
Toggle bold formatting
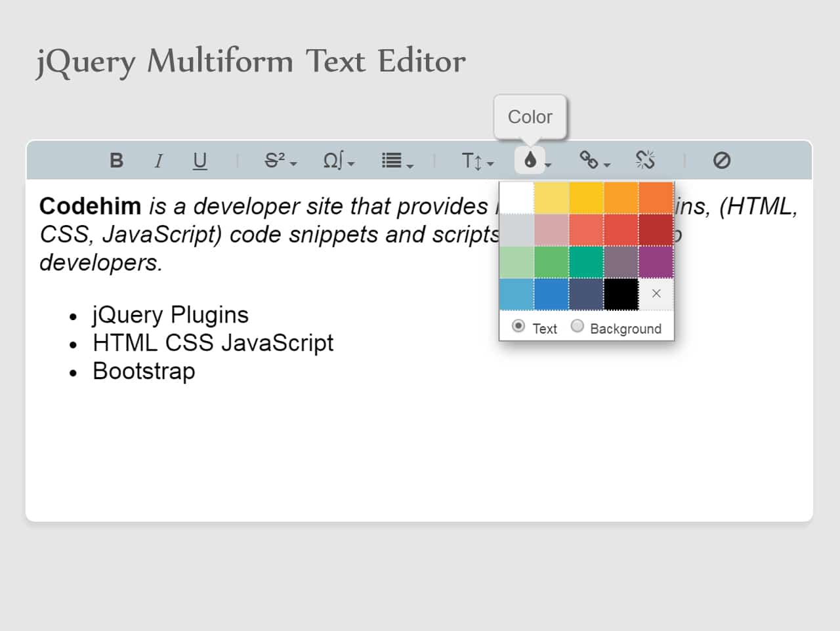116,160
